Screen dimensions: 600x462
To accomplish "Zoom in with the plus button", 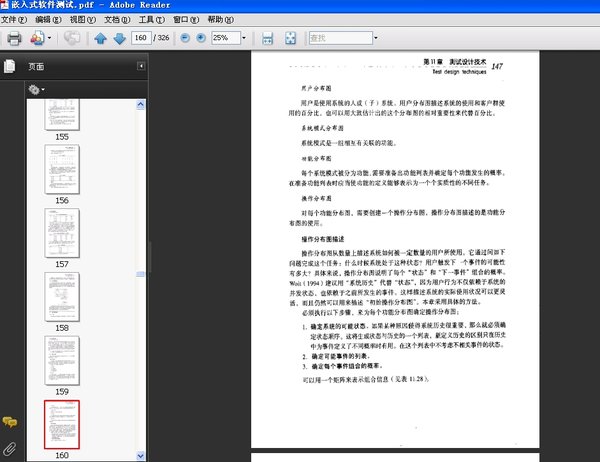I will coord(201,38).
